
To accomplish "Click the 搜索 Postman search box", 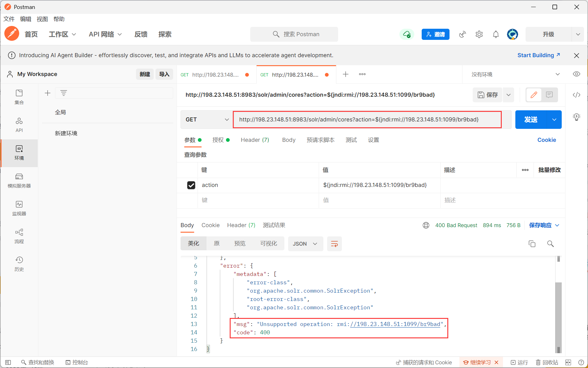I will (294, 34).
